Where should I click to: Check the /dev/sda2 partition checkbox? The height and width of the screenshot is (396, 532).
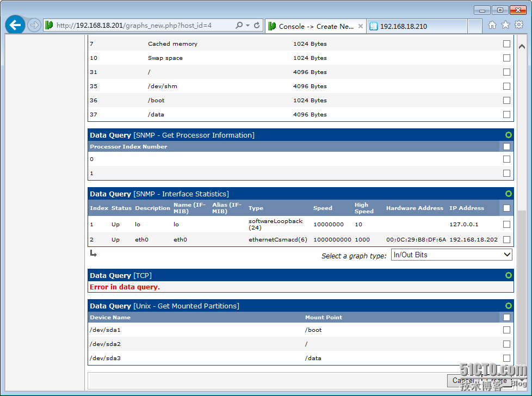coord(506,344)
